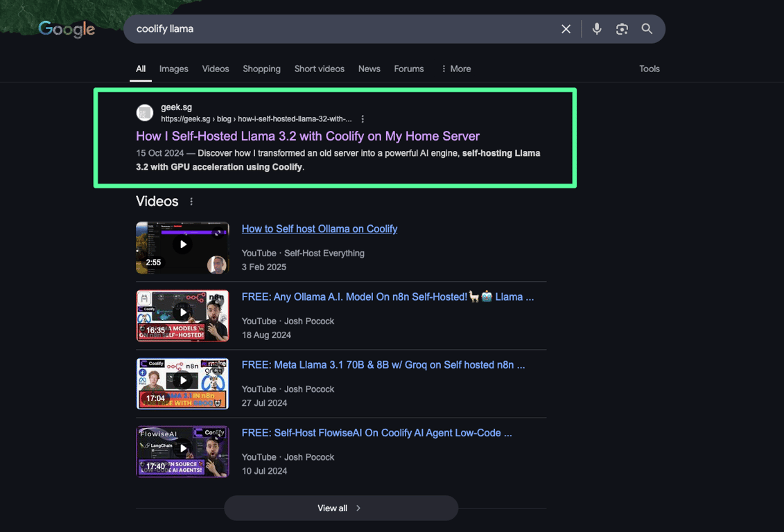Click the geek.sg breadcrumb URL
This screenshot has width=784, height=532.
(256, 119)
